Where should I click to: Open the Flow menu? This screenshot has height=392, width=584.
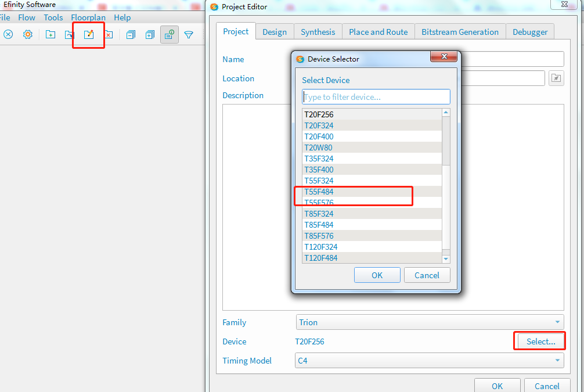coord(27,17)
